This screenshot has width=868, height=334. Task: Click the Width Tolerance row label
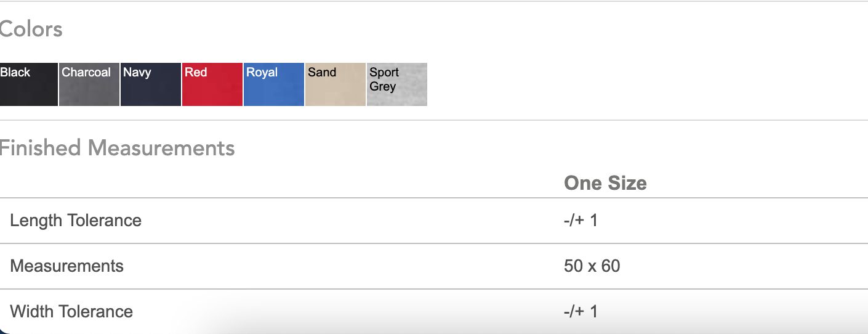click(x=71, y=311)
